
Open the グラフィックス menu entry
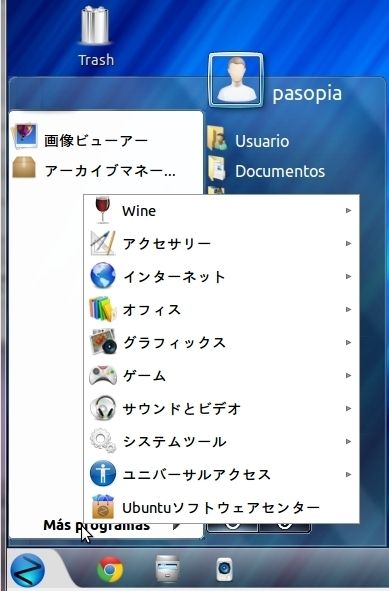(221, 343)
